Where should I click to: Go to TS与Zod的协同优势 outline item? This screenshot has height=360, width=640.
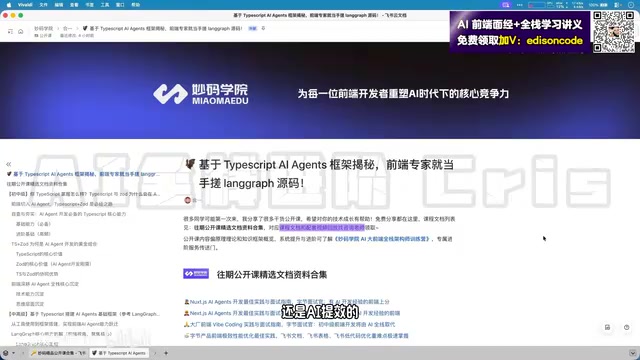coord(37,274)
